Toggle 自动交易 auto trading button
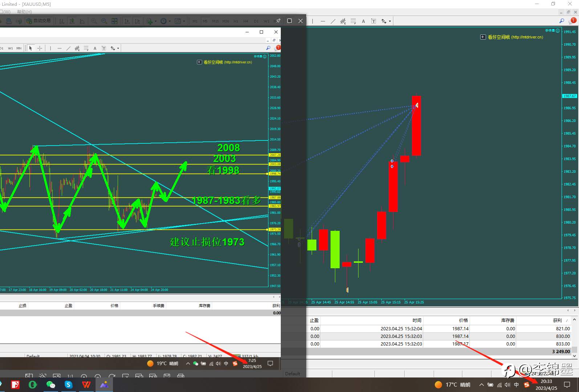 click(39, 21)
